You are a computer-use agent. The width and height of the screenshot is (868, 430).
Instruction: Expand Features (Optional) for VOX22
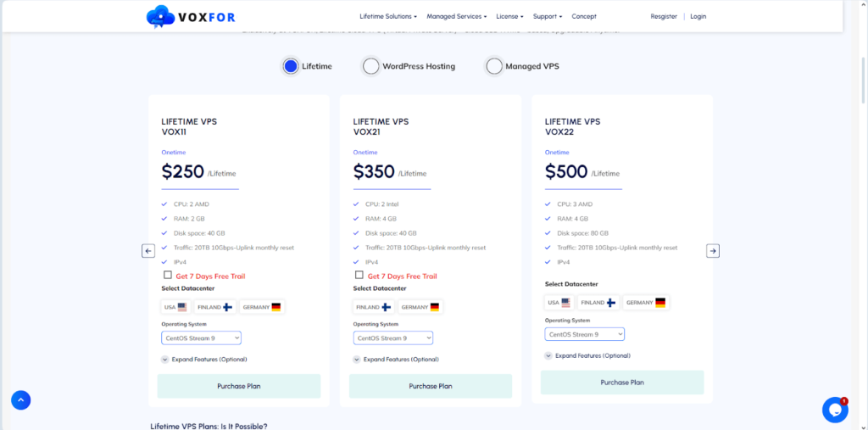[587, 355]
